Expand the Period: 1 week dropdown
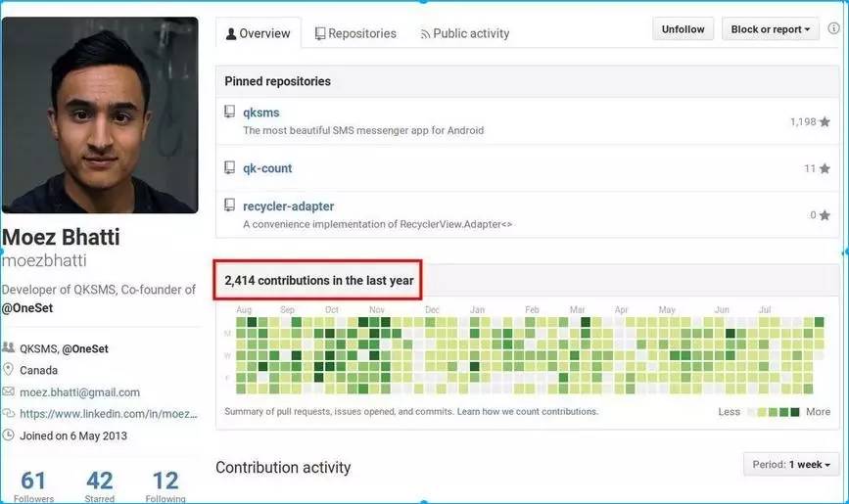 791,465
